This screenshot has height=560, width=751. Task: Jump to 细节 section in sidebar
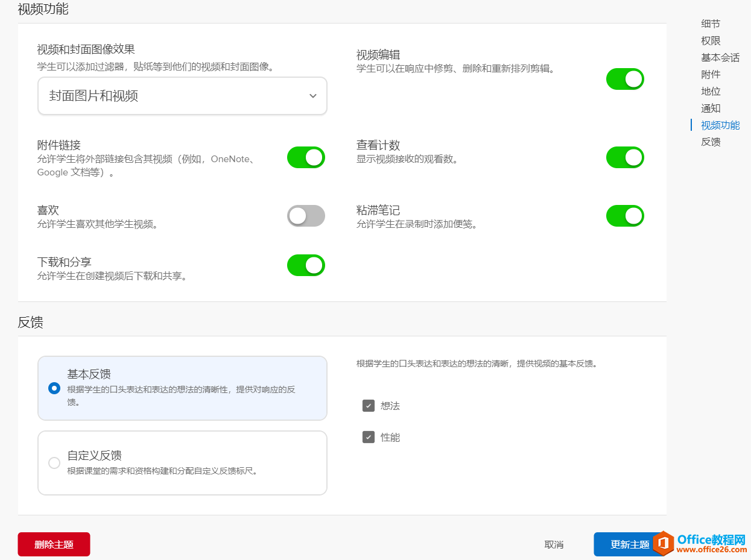coord(710,24)
